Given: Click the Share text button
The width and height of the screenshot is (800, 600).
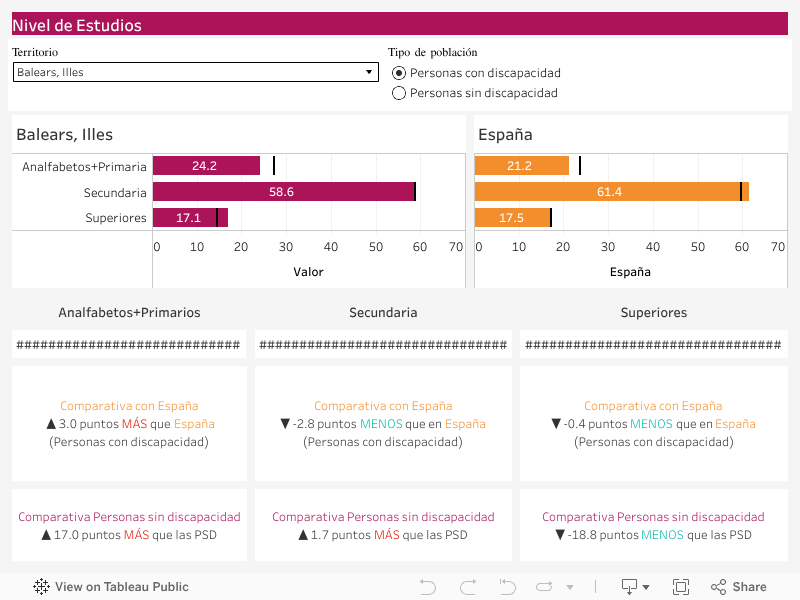Looking at the screenshot, I should (749, 587).
